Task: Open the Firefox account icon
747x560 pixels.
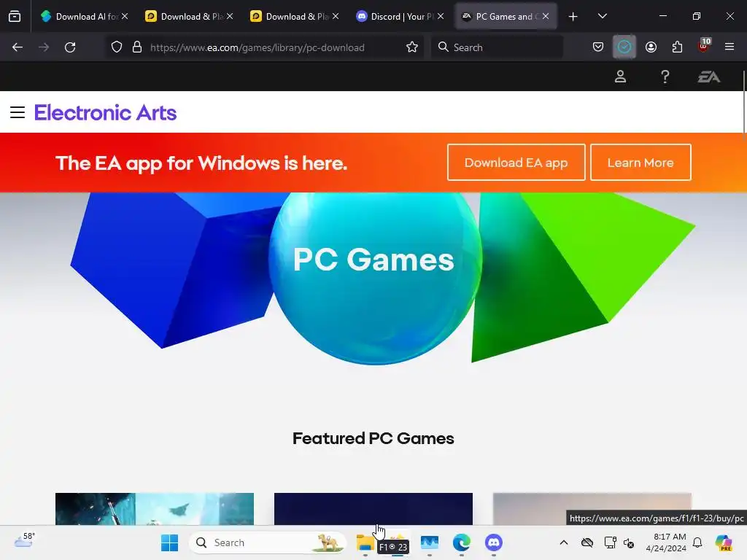Action: tap(651, 47)
